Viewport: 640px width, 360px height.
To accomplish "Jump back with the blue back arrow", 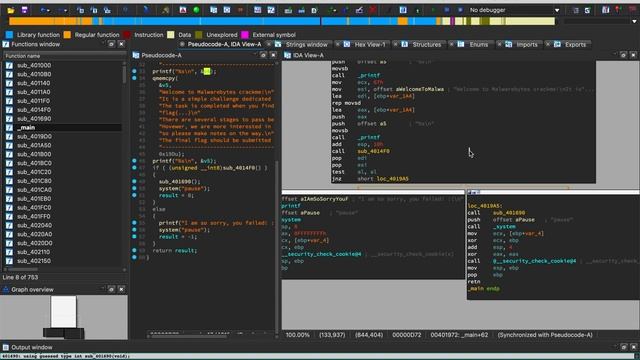I will point(43,10).
